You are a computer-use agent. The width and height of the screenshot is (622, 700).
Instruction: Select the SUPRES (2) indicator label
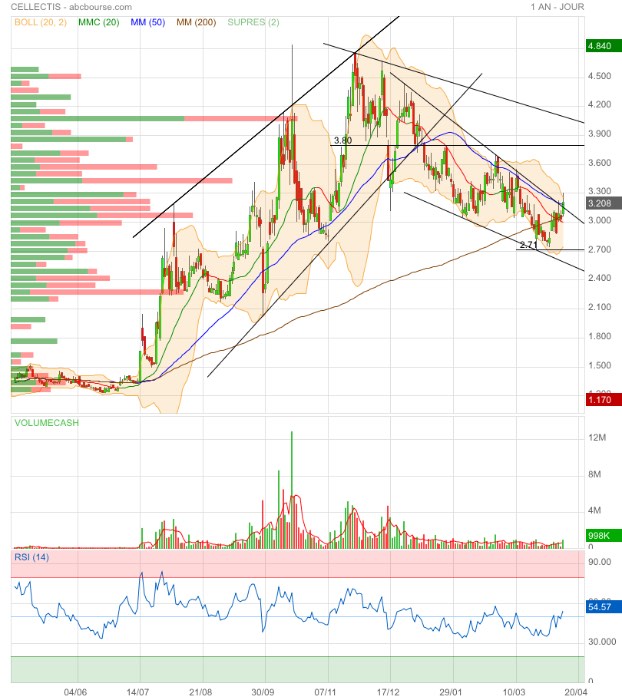pyautogui.click(x=253, y=22)
